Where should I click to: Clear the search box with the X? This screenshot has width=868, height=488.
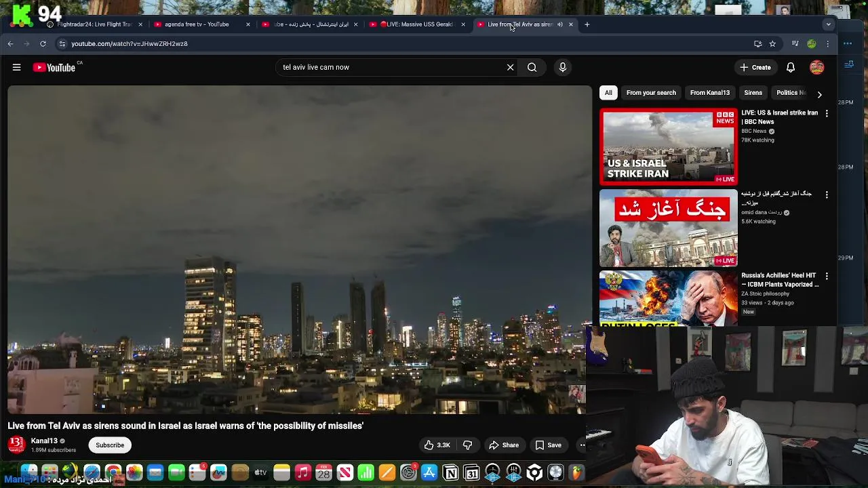(x=510, y=67)
